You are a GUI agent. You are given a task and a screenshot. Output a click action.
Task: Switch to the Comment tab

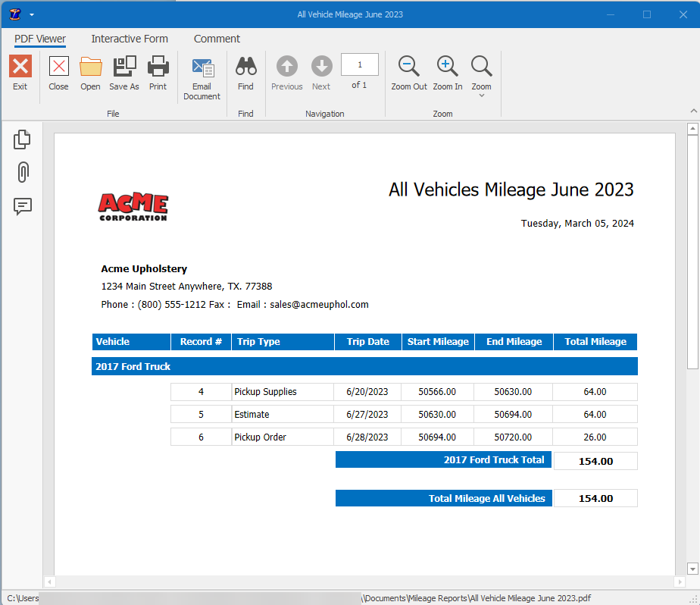[x=217, y=39]
